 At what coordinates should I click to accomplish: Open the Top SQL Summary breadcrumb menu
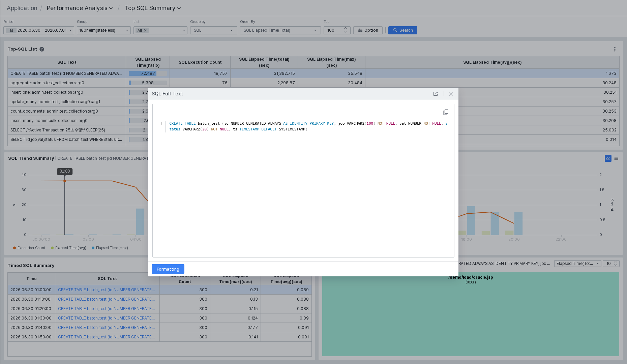pyautogui.click(x=153, y=8)
